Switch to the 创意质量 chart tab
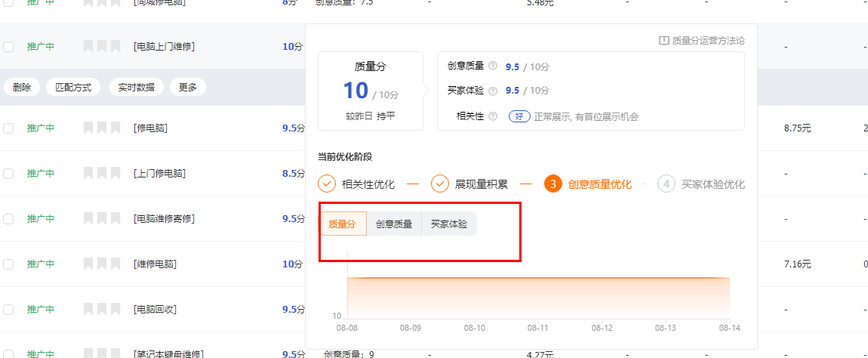 [x=394, y=224]
